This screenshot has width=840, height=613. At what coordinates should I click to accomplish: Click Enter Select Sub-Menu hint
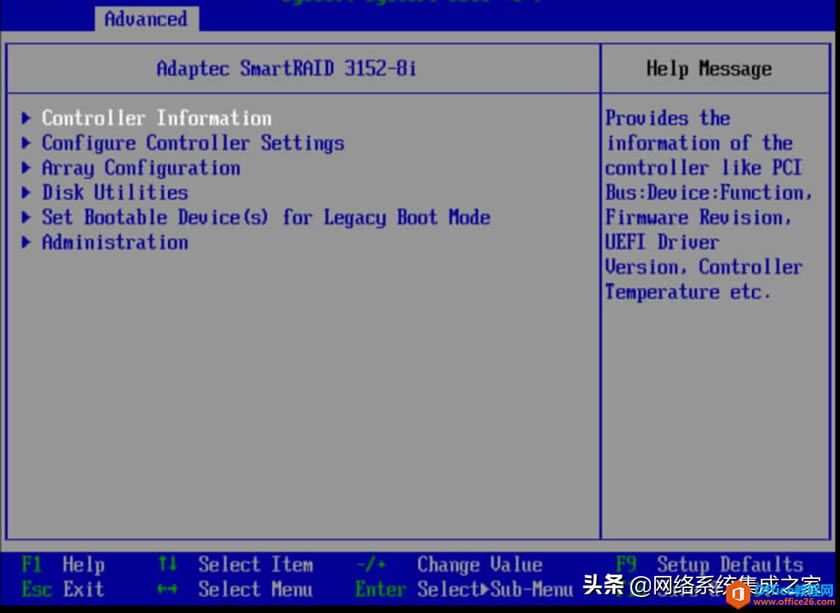tap(464, 589)
